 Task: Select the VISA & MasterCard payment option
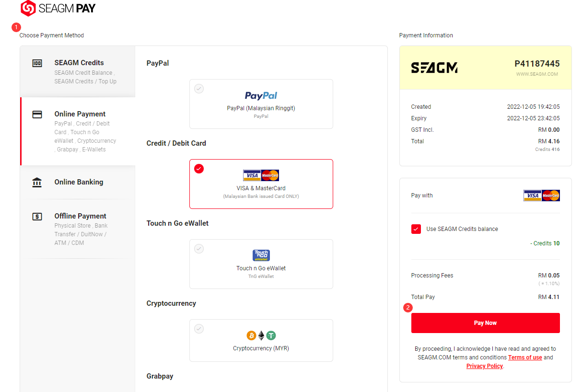coord(261,184)
